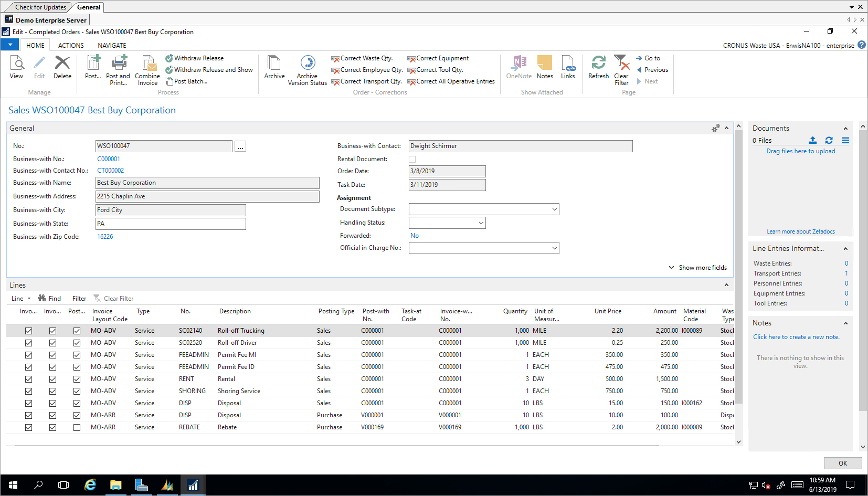Switch to the HOME ribbon tab
The image size is (868, 496).
(35, 46)
